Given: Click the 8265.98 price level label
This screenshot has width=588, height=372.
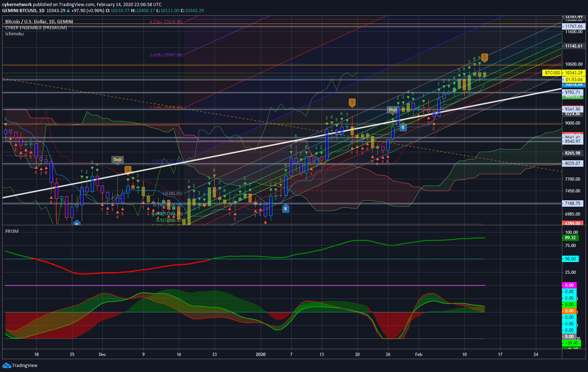Looking at the screenshot, I should 573,153.
